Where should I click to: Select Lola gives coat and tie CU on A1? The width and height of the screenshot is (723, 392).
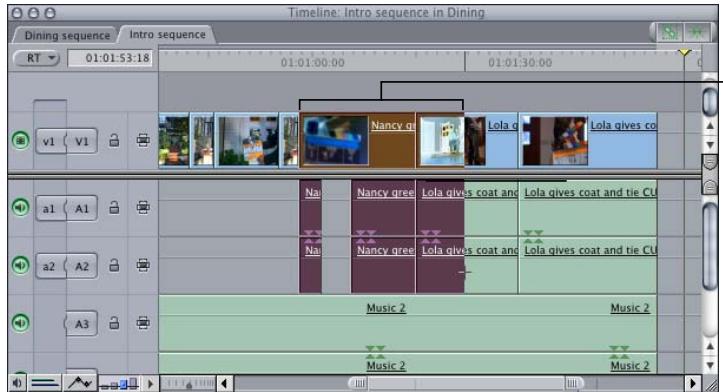[588, 208]
